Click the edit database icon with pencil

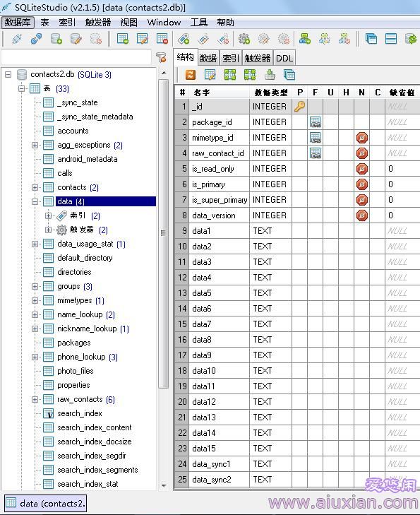tap(76, 39)
